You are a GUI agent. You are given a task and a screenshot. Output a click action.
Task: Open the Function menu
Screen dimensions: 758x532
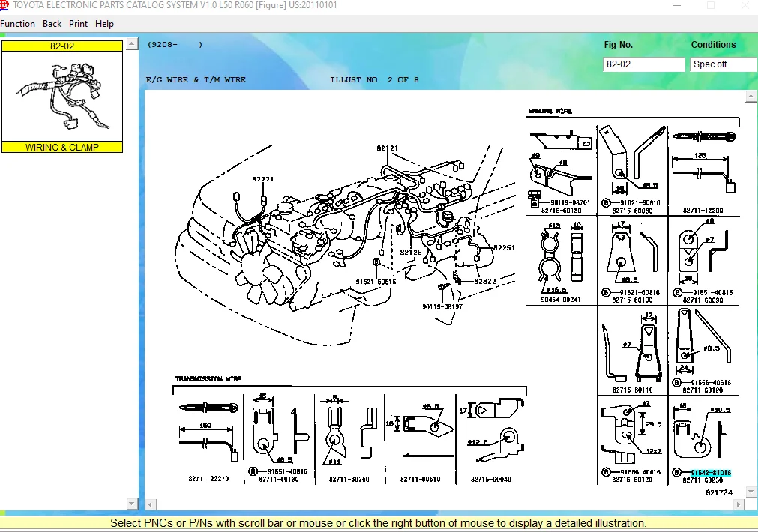pos(17,24)
